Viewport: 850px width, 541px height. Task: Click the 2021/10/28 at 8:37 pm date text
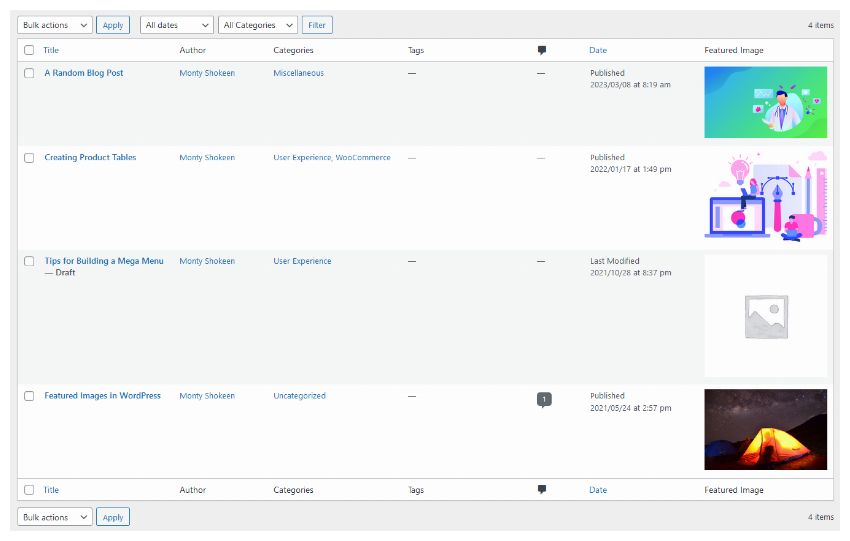pyautogui.click(x=630, y=273)
